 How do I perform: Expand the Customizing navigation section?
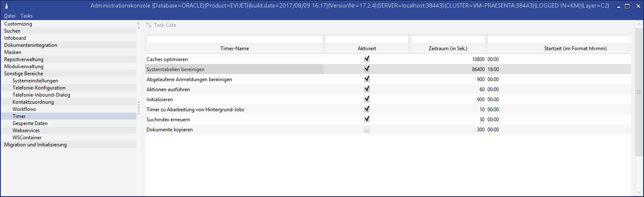(18, 24)
